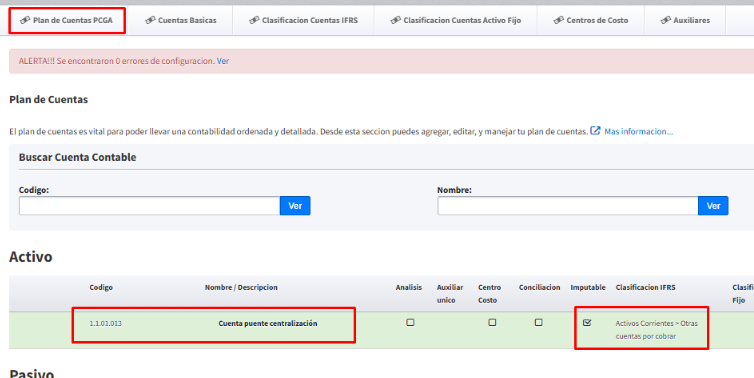Screen dimensions: 754x378
Task: Click the Ver button next to Nombre field
Action: click(x=713, y=206)
